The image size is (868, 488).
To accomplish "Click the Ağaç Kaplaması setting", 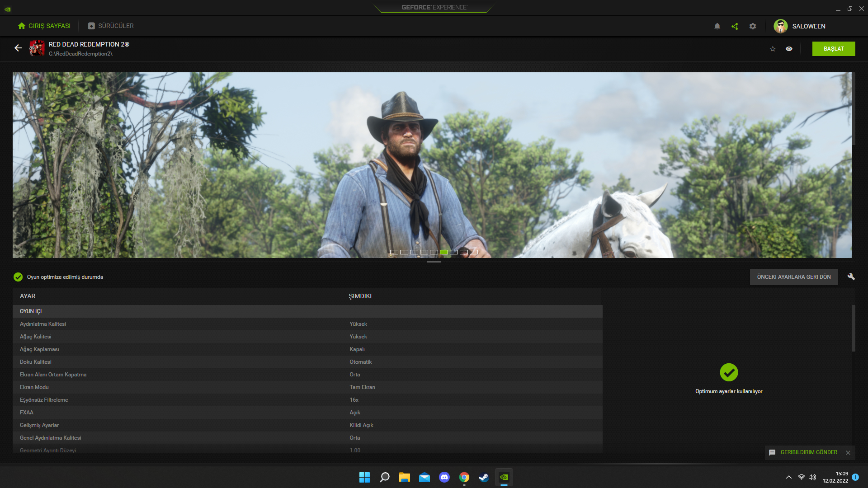I will tap(307, 349).
